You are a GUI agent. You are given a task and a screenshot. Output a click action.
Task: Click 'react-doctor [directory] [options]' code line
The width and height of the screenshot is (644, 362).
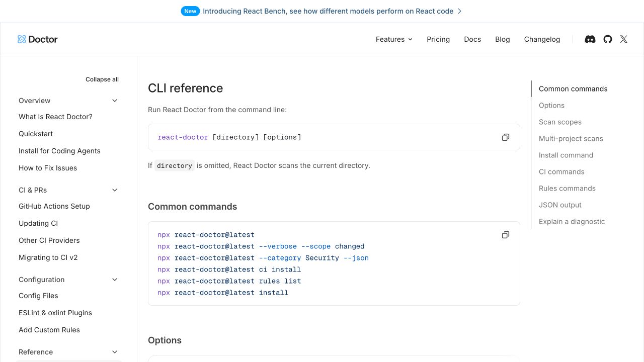coord(229,137)
